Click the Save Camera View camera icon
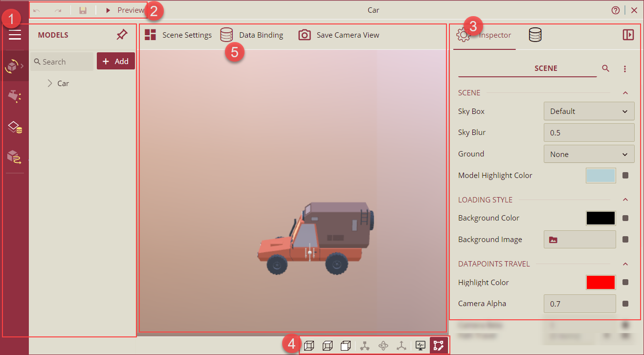The image size is (644, 355). coord(305,35)
